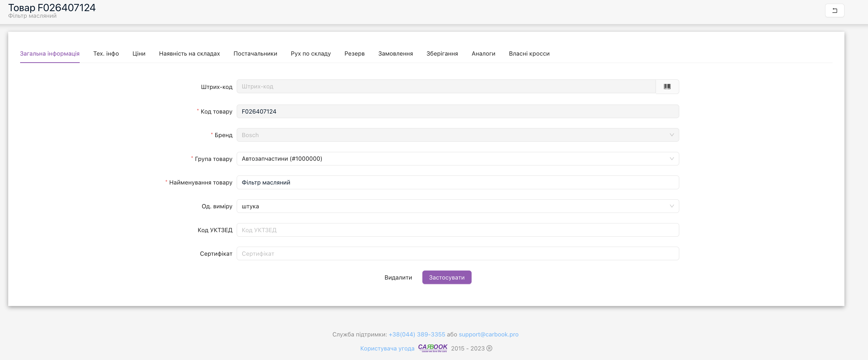868x360 pixels.
Task: Open the Рух по складу tab
Action: point(311,53)
